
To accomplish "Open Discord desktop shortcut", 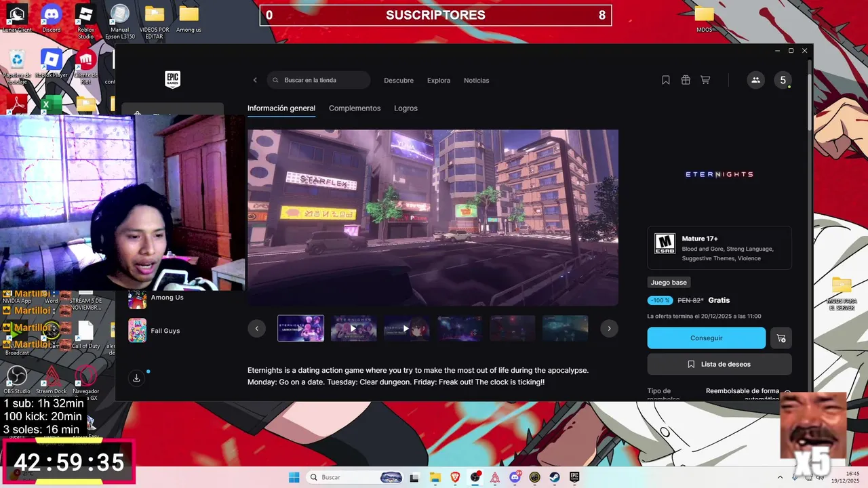I will click(x=52, y=18).
